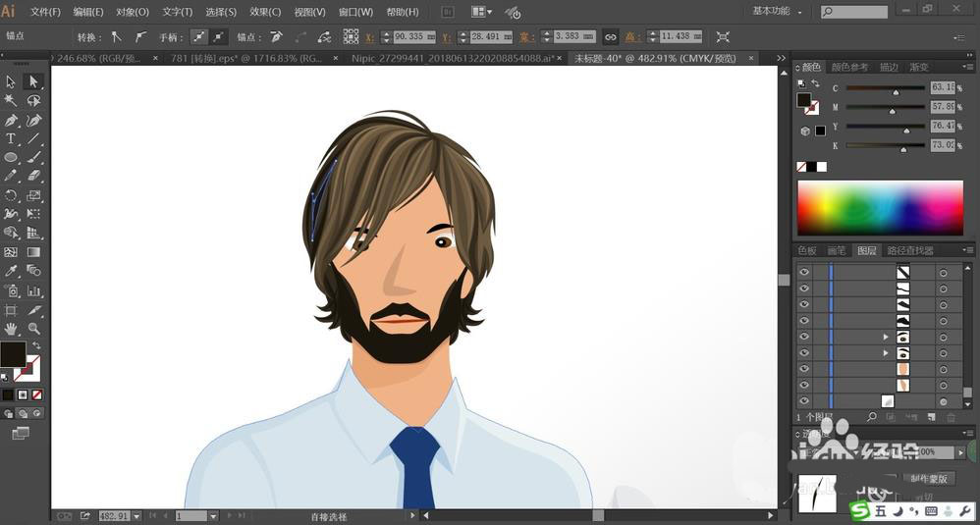980x525 pixels.
Task: Select the Eyedropper tool
Action: [x=11, y=270]
